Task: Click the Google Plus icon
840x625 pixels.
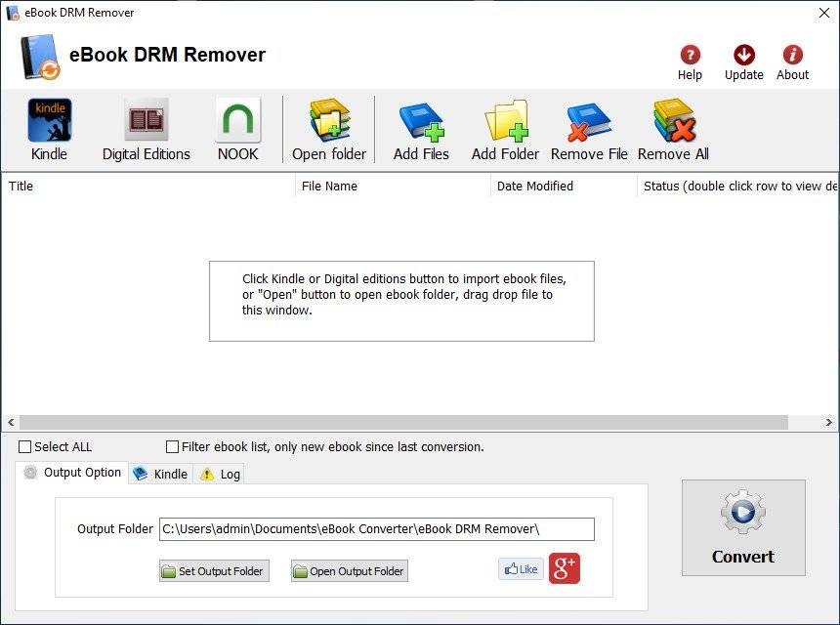Action: 565,568
